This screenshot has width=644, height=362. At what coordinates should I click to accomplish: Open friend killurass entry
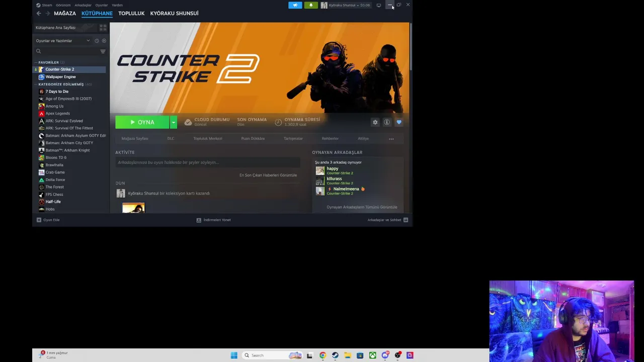(x=335, y=181)
